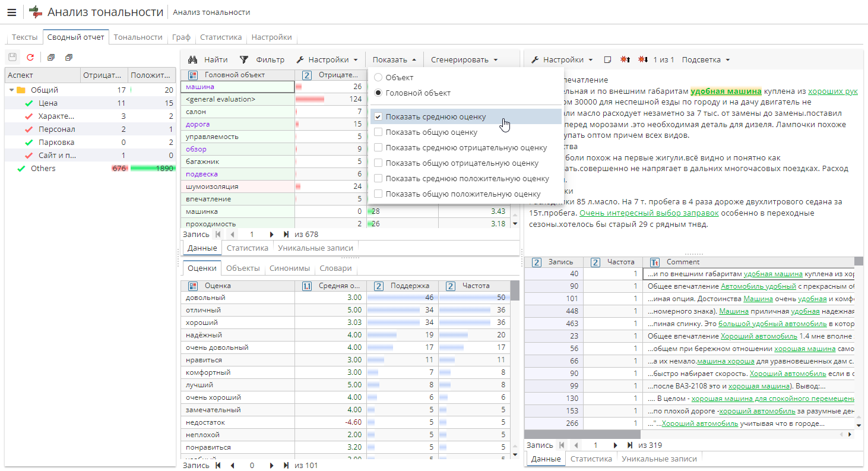Select the Головной объект radio option

pyautogui.click(x=378, y=93)
